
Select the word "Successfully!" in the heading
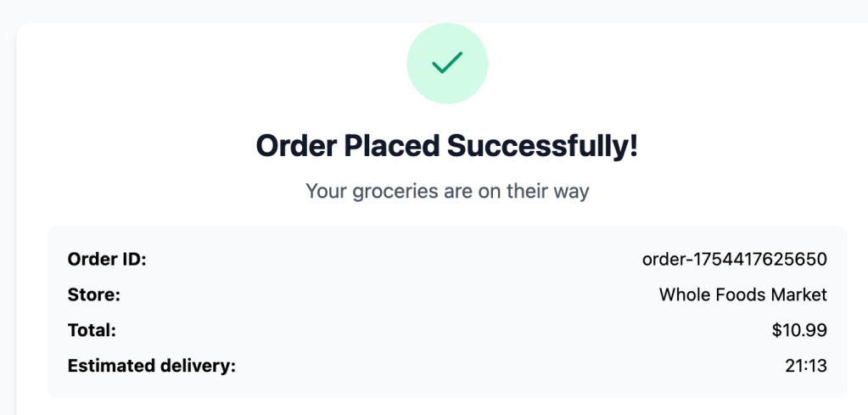(542, 146)
